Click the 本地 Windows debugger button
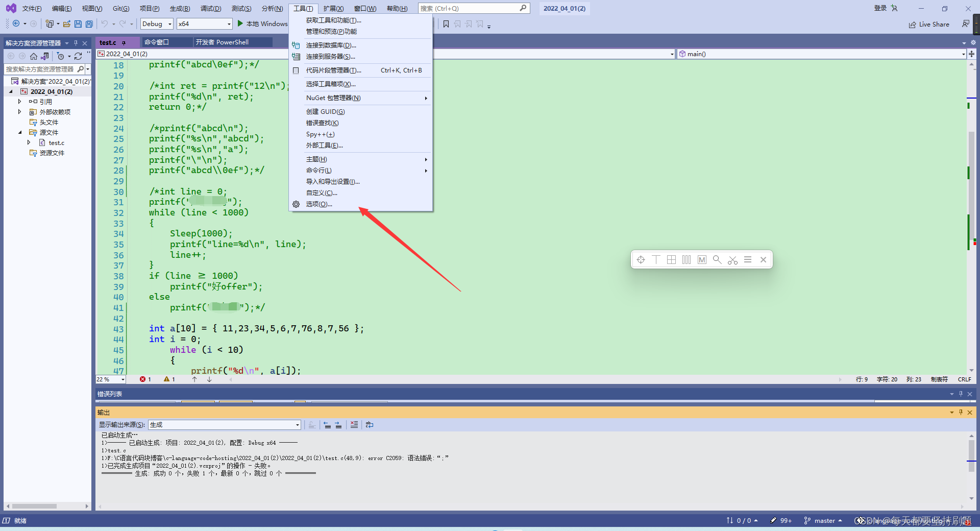The height and width of the screenshot is (531, 980). 262,23
